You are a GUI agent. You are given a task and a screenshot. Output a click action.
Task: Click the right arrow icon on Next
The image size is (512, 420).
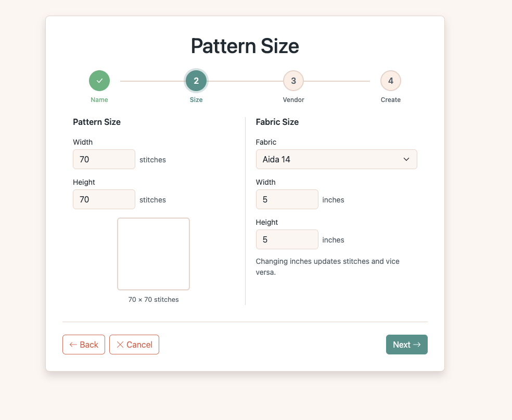point(417,345)
